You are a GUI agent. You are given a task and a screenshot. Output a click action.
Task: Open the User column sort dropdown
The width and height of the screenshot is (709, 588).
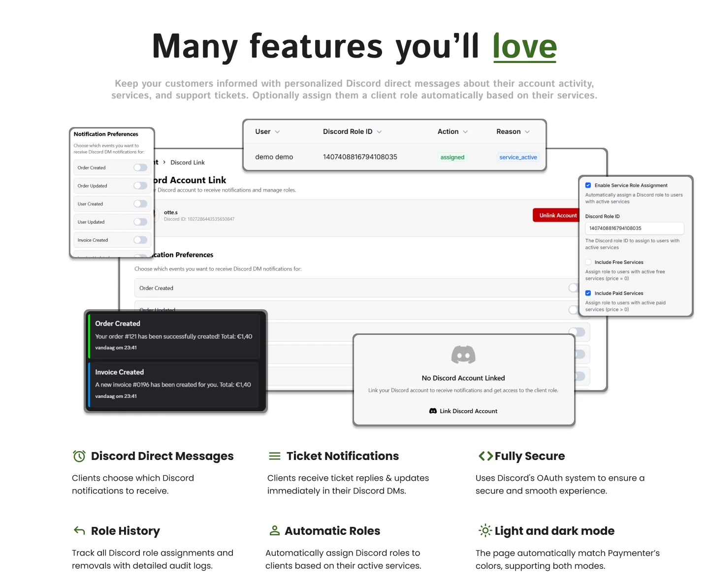pos(277,132)
